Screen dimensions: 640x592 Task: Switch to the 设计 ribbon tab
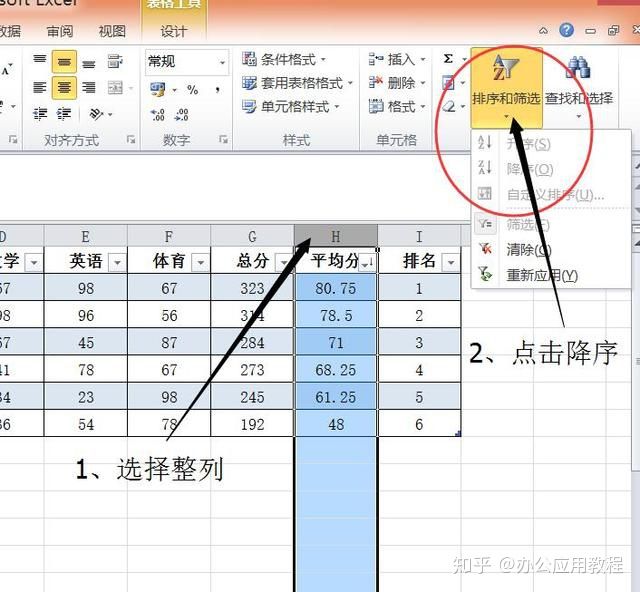coord(174,31)
